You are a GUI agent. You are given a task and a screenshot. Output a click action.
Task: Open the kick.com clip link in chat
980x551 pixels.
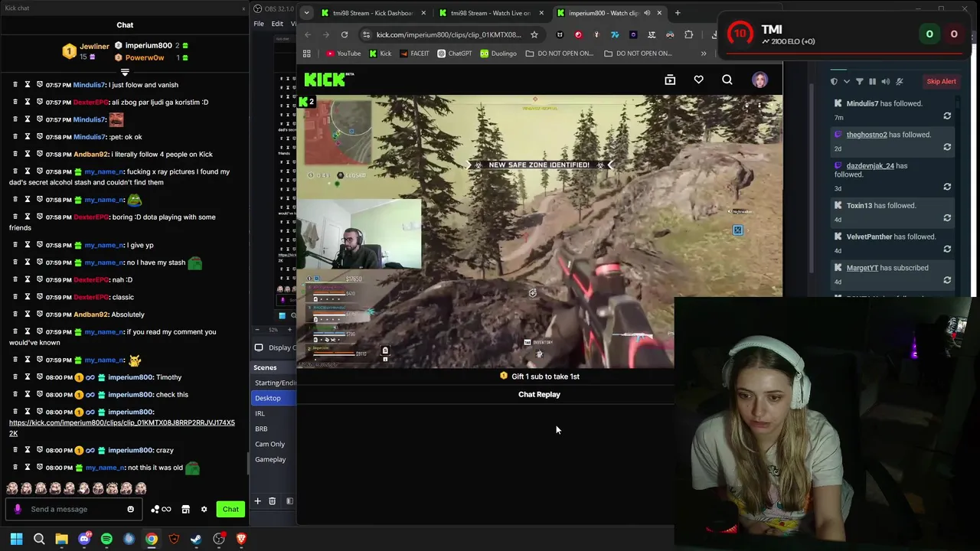click(x=122, y=428)
